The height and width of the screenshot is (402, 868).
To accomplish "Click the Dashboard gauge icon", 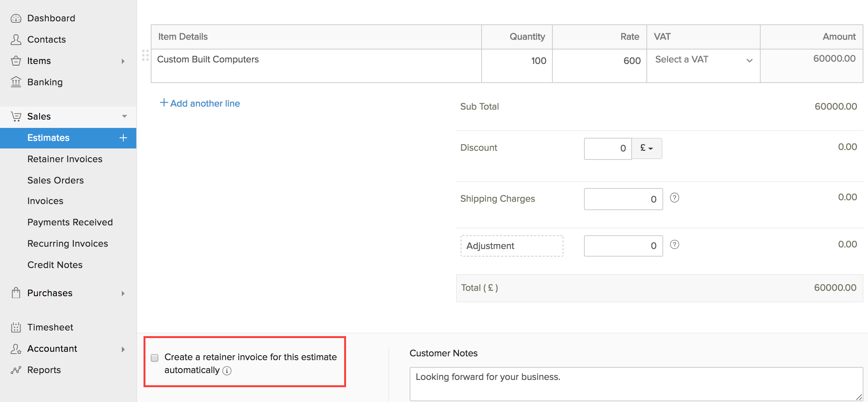I will (16, 18).
